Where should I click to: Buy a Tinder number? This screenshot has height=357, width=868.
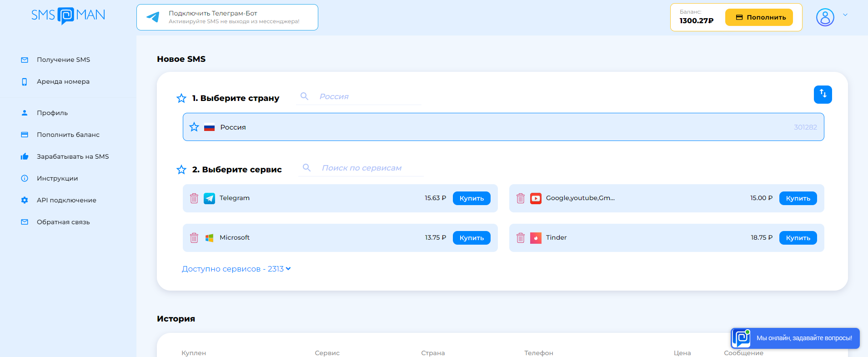(798, 238)
